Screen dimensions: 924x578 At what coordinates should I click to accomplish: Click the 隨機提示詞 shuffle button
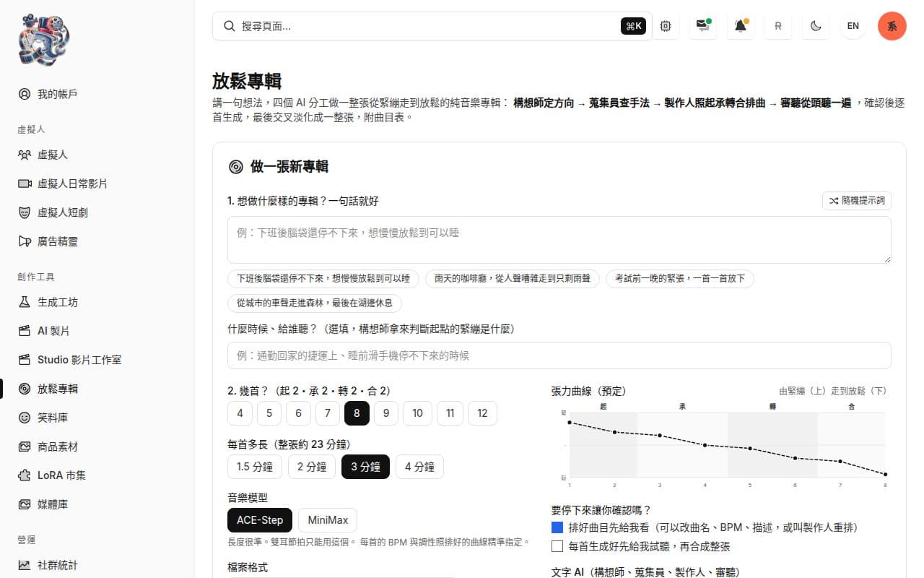(x=857, y=201)
